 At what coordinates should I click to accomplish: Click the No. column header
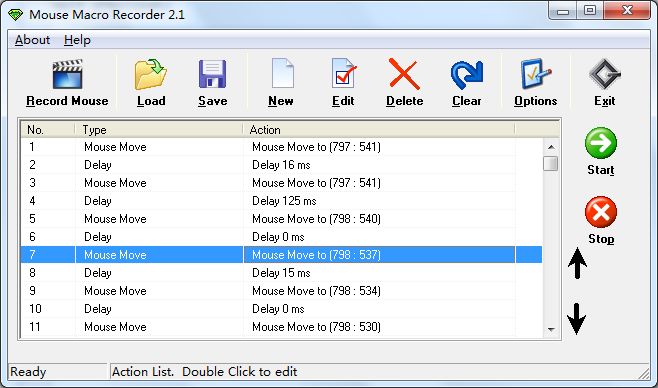pos(48,130)
